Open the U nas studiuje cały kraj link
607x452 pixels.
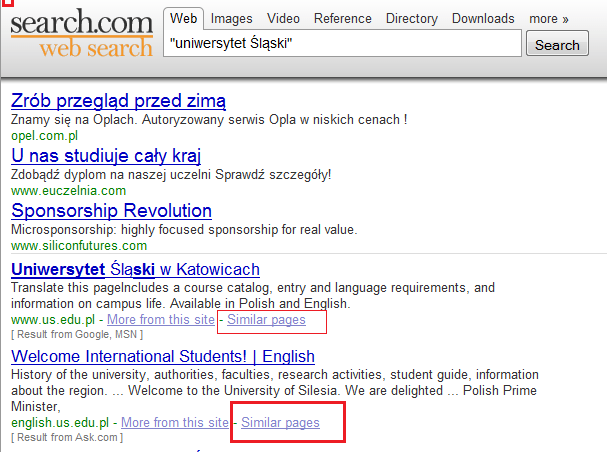click(x=106, y=156)
